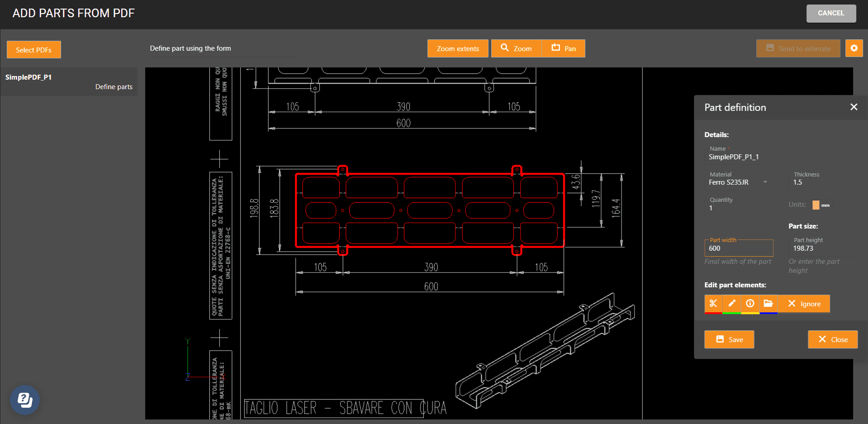Open settings with the gear icon

[x=854, y=48]
